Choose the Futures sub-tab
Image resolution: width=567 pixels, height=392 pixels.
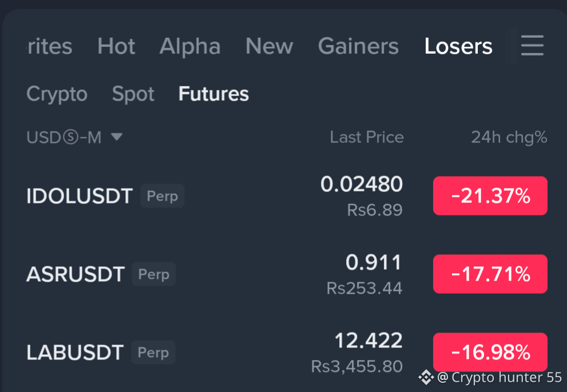(x=213, y=94)
